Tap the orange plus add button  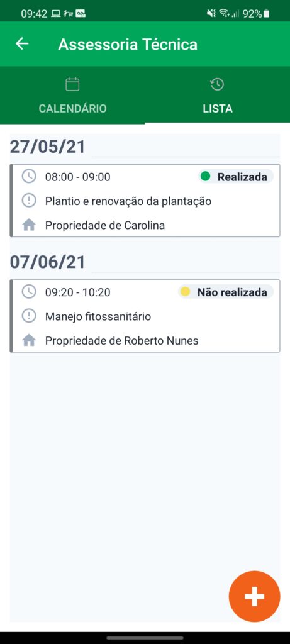254,596
